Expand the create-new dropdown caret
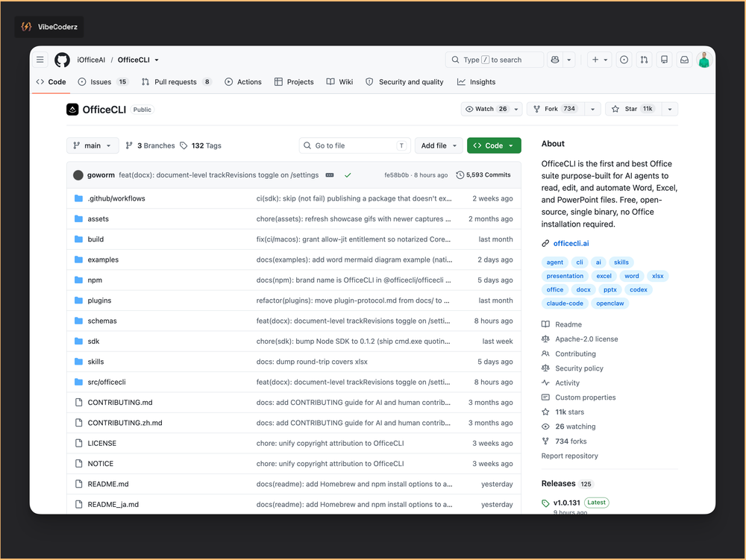 pos(606,60)
